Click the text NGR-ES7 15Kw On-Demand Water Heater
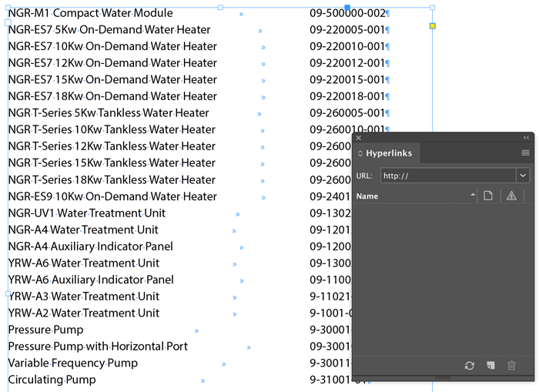Image resolution: width=539 pixels, height=392 pixels. click(x=112, y=79)
